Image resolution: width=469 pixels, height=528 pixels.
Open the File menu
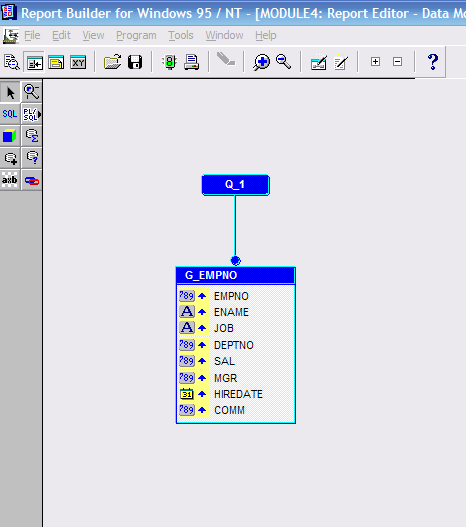pyautogui.click(x=32, y=35)
